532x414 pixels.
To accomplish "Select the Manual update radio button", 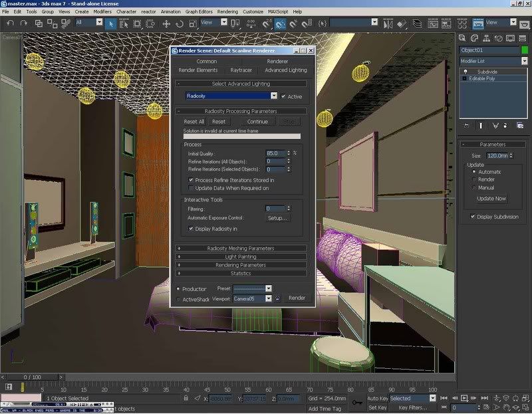I will tap(473, 188).
